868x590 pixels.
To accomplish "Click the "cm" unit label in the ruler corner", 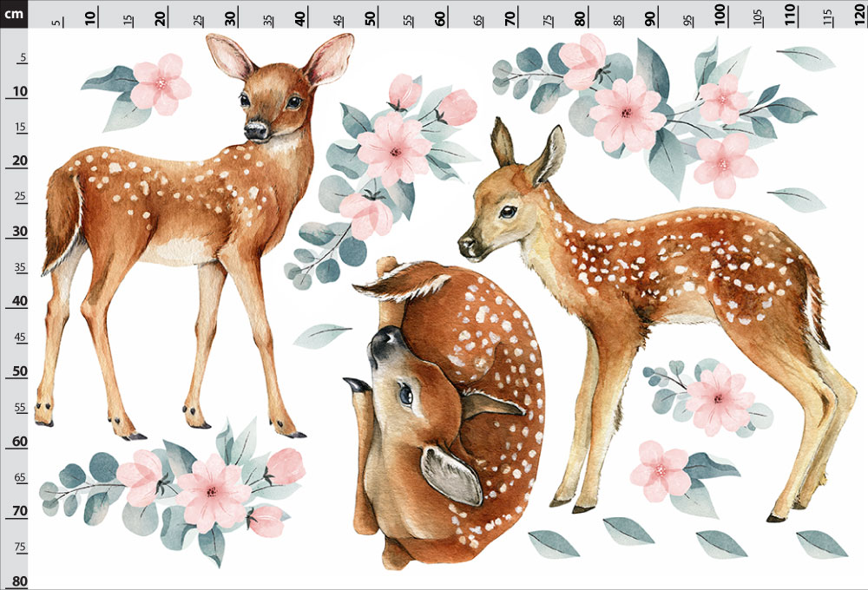I will click(13, 13).
